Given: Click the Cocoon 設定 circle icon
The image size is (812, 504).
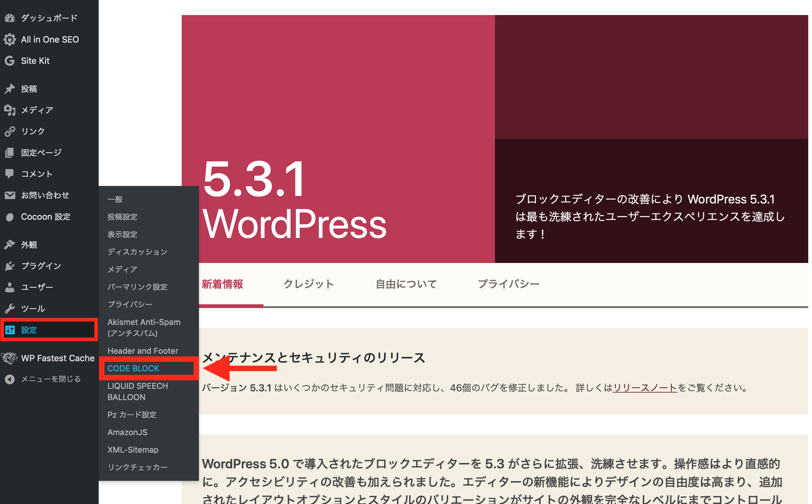Looking at the screenshot, I should [x=10, y=217].
